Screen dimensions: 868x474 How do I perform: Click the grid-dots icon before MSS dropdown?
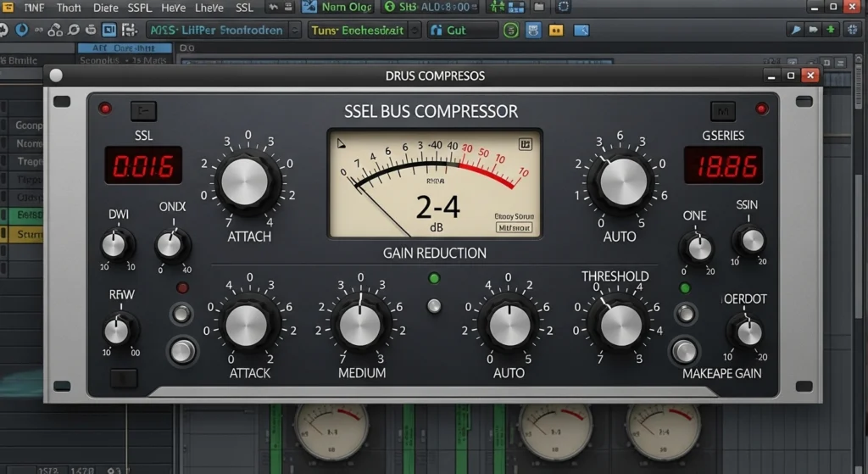(x=129, y=30)
